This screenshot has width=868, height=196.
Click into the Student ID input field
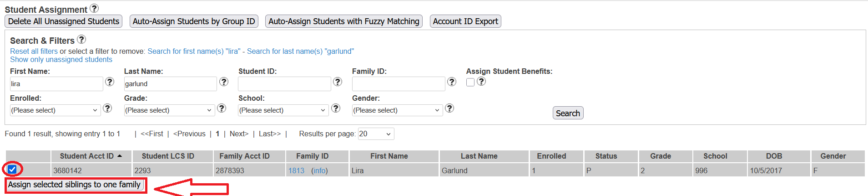click(x=284, y=84)
